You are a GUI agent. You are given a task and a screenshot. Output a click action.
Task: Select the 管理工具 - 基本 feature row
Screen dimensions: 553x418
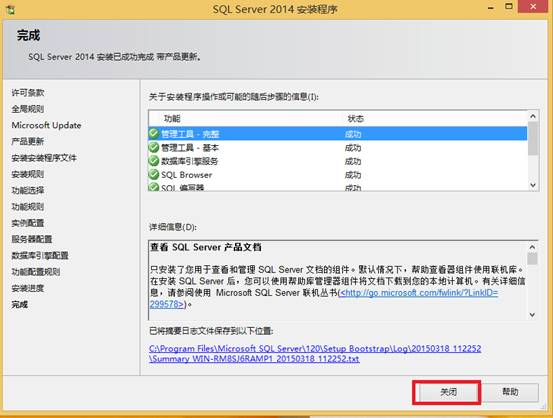click(x=338, y=147)
